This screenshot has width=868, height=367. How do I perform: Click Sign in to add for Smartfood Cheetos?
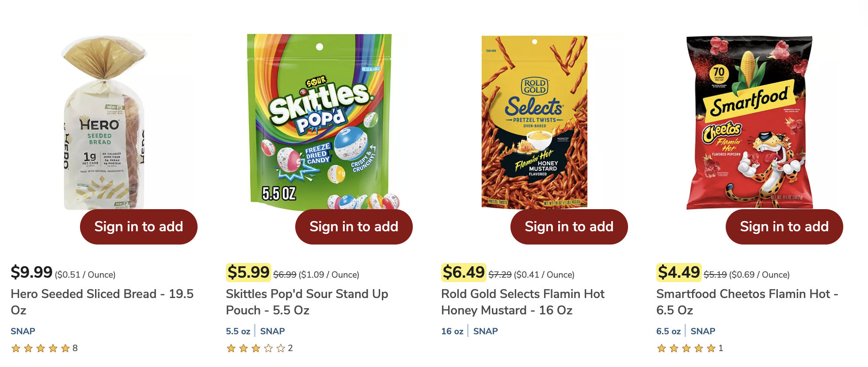coord(784,227)
